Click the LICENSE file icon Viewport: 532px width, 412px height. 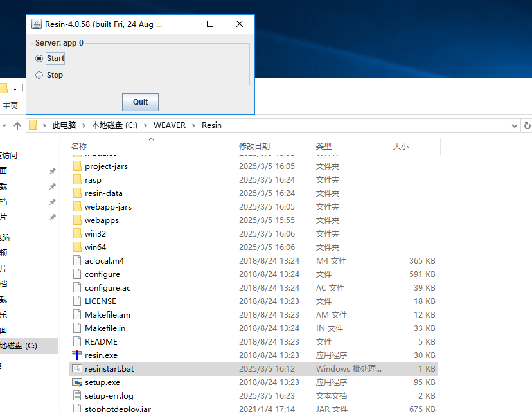(77, 301)
